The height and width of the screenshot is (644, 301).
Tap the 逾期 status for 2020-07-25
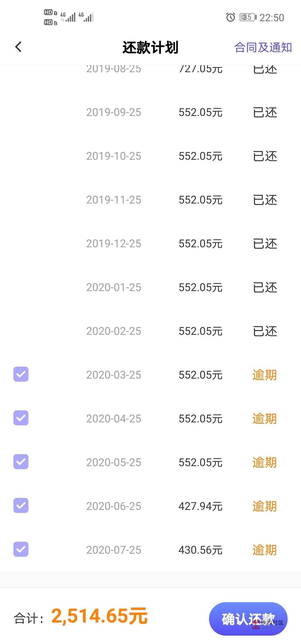coord(264,550)
